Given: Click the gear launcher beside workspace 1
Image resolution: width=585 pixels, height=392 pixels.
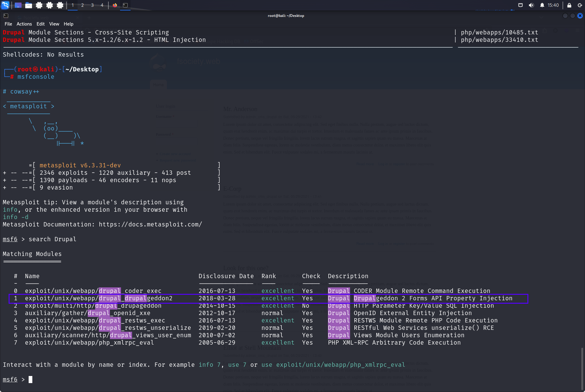Looking at the screenshot, I should click(x=60, y=5).
